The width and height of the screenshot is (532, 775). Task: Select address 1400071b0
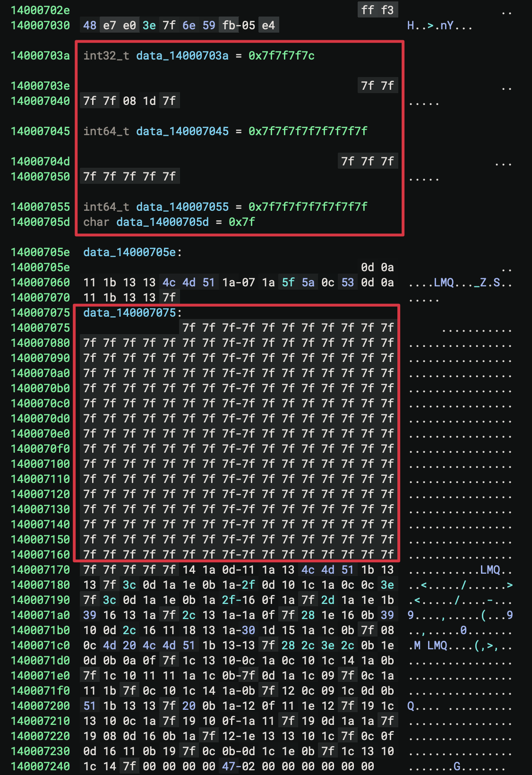(40, 630)
